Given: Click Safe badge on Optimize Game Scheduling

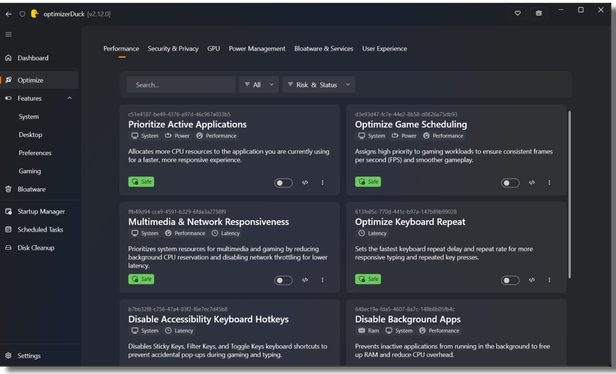Looking at the screenshot, I should pyautogui.click(x=368, y=182).
